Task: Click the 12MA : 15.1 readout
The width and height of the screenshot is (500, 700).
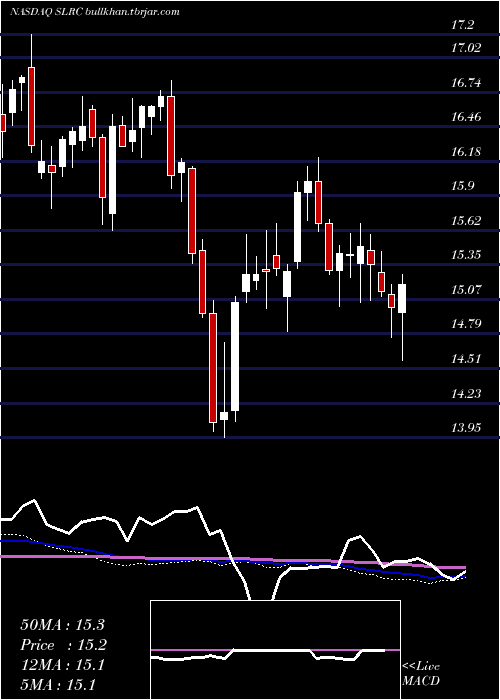Action: (62, 665)
